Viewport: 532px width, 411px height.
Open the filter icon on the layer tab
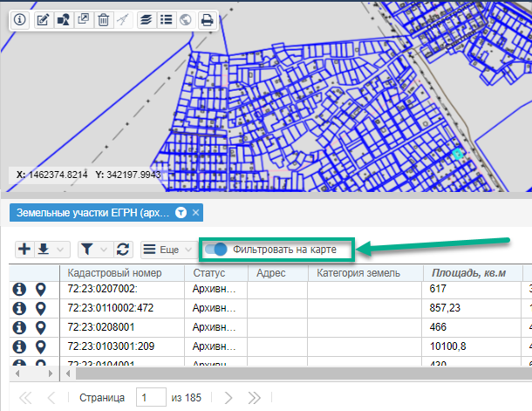pos(181,213)
